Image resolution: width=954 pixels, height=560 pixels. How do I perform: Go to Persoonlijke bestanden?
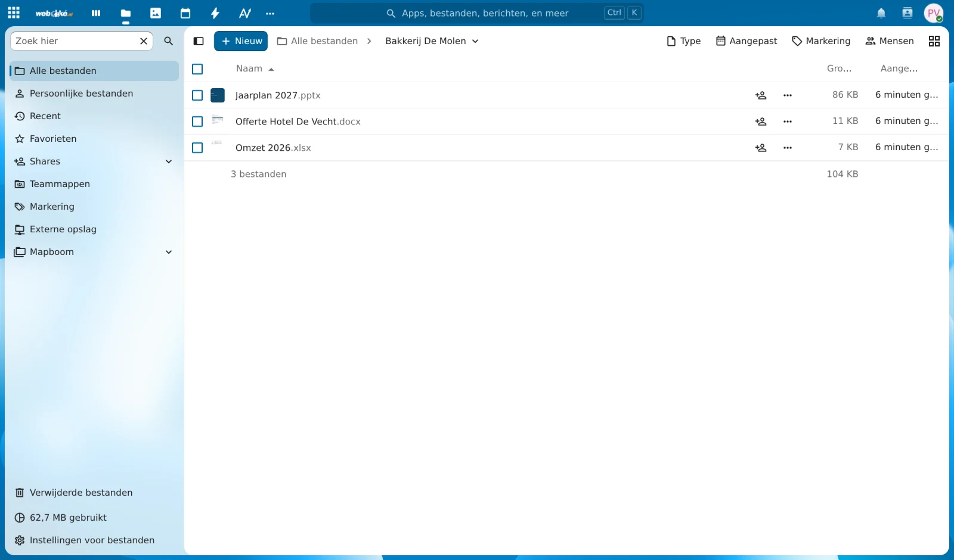[x=94, y=94]
